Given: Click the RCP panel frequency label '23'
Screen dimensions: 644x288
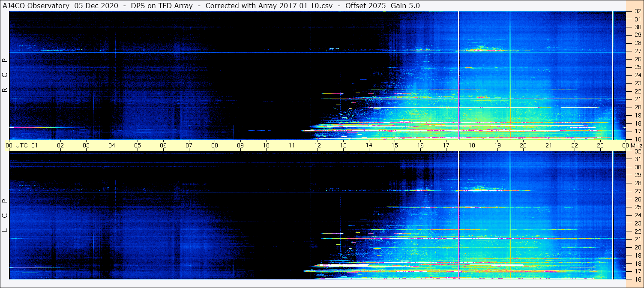Looking at the screenshot, I should click(x=637, y=83).
